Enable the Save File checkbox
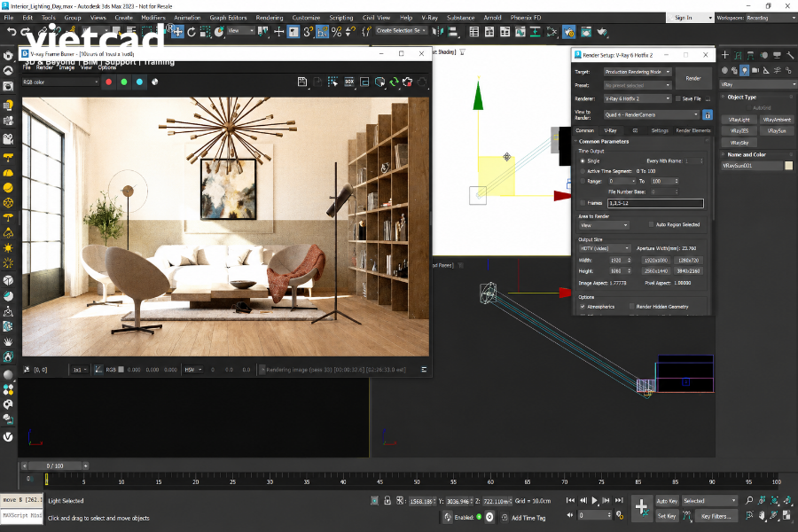798x532 pixels. click(678, 98)
